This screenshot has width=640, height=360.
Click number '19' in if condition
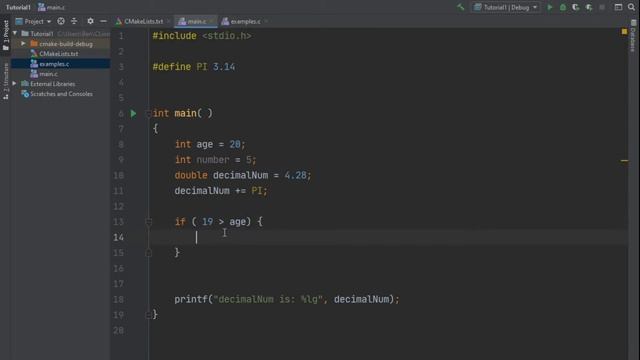pyautogui.click(x=207, y=222)
